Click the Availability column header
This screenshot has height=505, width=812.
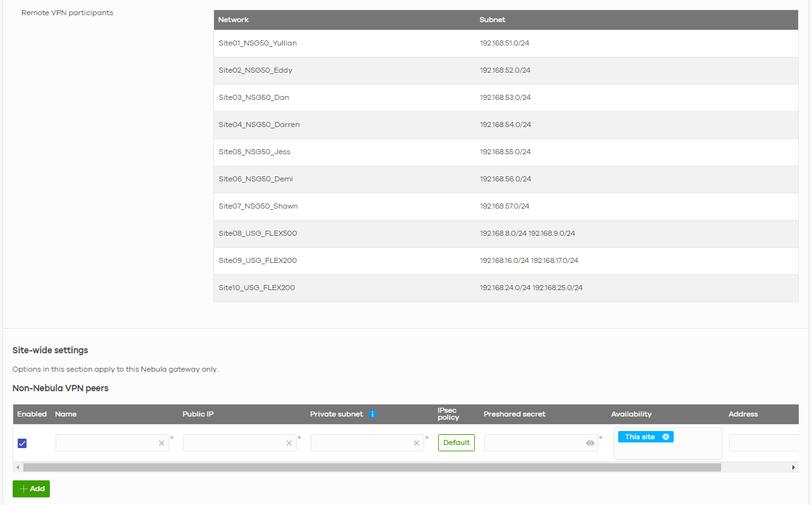(631, 414)
